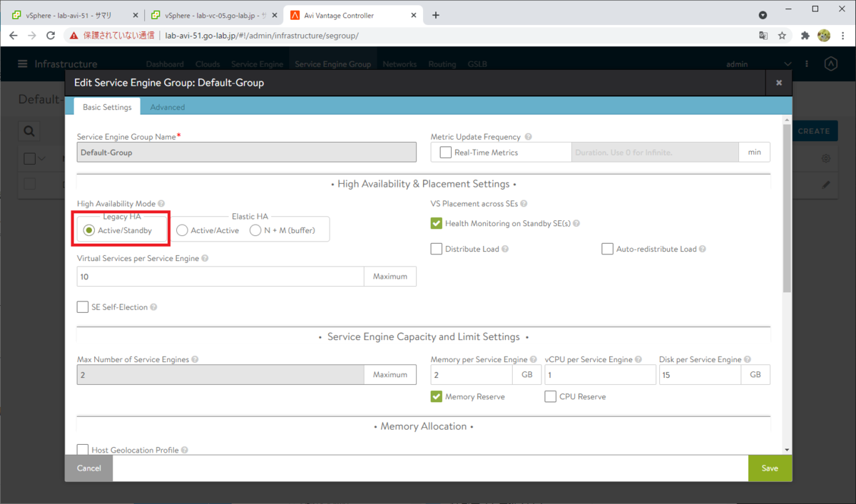Select Active/Active Elastic HA mode

tap(182, 230)
